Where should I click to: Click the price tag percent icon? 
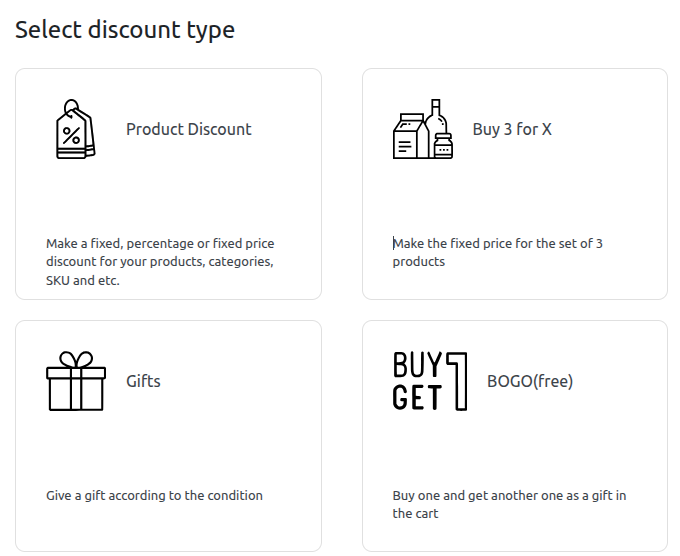coord(75,129)
